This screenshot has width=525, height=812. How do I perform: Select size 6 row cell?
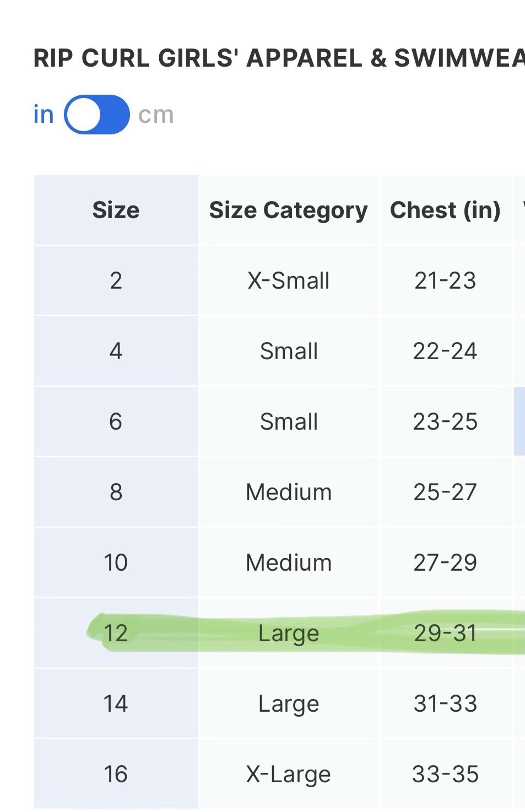point(116,421)
